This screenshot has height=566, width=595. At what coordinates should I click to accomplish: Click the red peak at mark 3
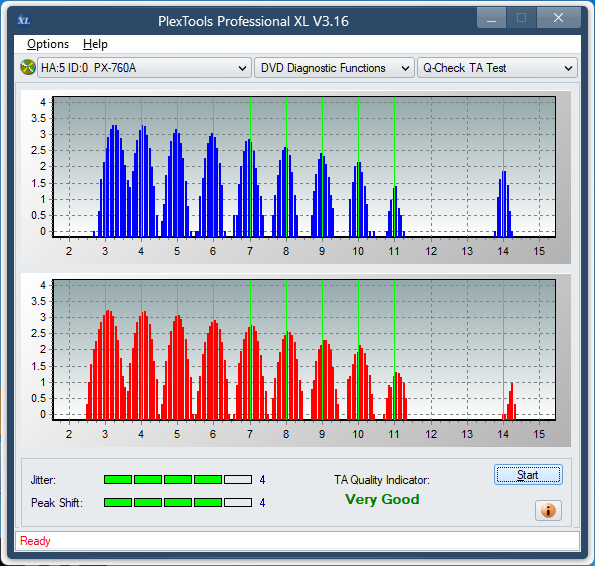(x=107, y=365)
